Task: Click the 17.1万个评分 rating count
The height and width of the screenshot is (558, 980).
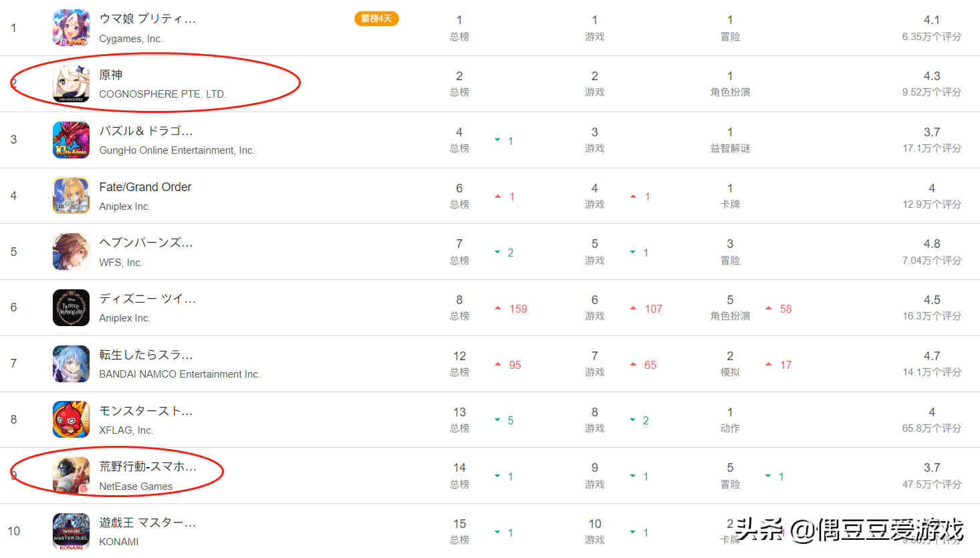Action: [x=932, y=148]
